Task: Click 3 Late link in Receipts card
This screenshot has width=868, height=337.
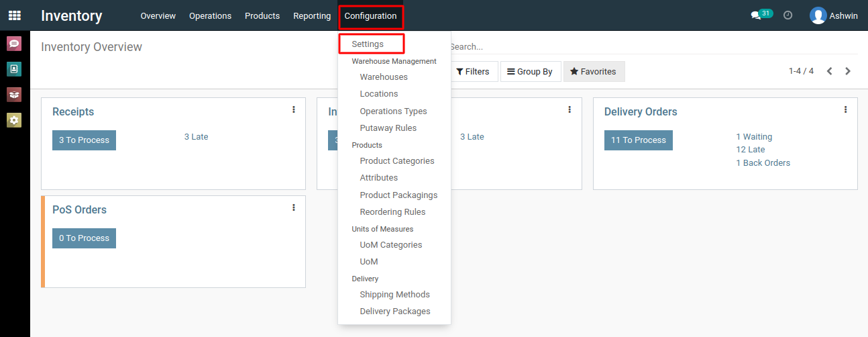Action: [x=197, y=137]
